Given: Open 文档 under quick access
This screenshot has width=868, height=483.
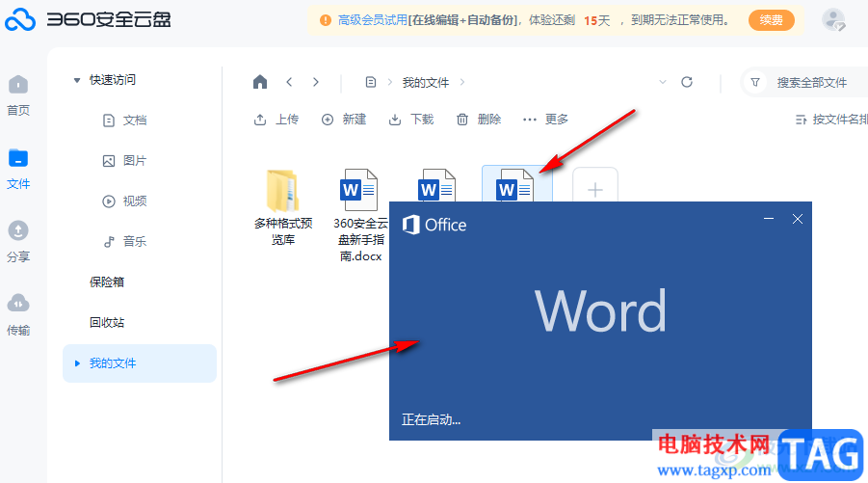Looking at the screenshot, I should 125,121.
